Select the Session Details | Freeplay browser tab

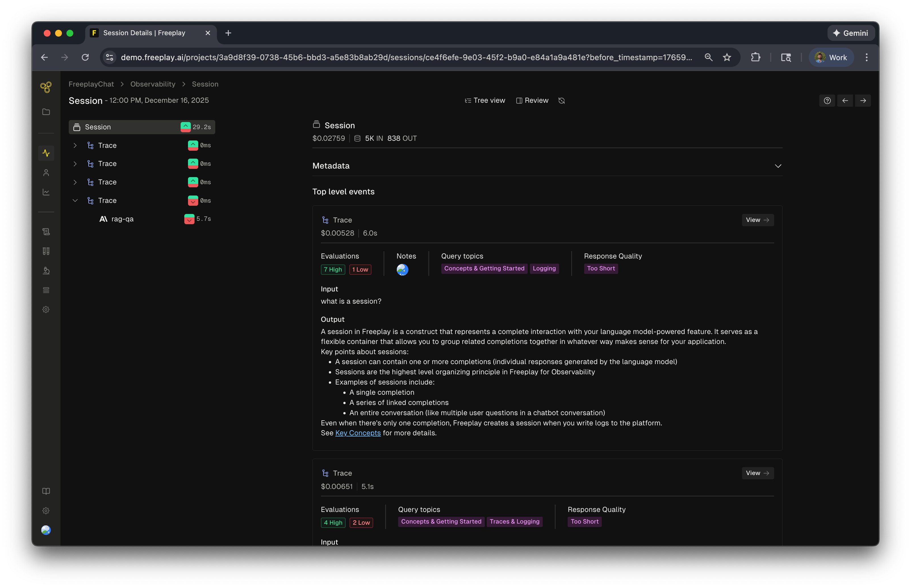point(151,33)
